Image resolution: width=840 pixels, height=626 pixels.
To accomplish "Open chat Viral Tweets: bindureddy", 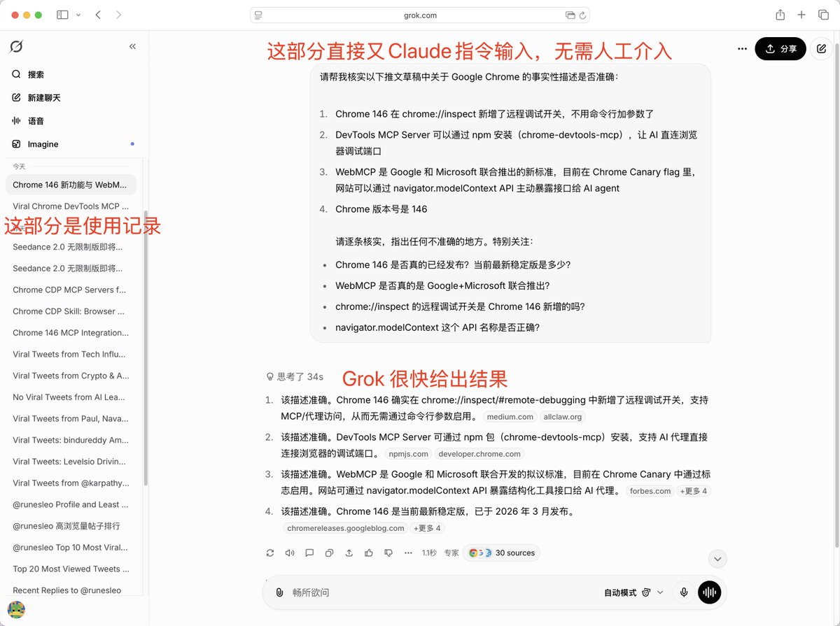I will [71, 440].
